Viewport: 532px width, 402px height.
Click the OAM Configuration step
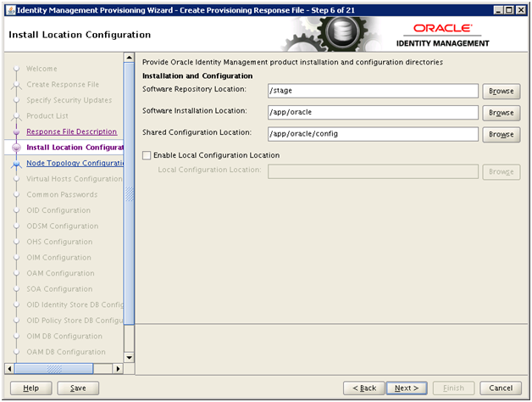pos(60,273)
